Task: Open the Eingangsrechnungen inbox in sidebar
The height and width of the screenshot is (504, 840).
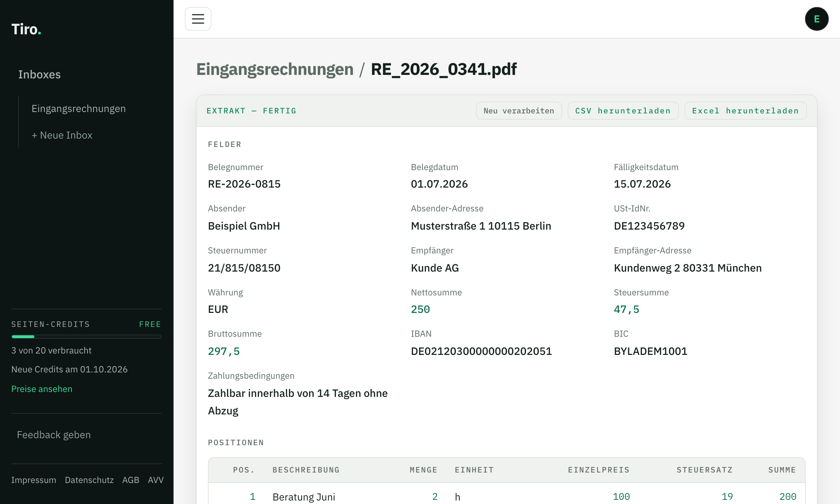Action: coord(78,108)
